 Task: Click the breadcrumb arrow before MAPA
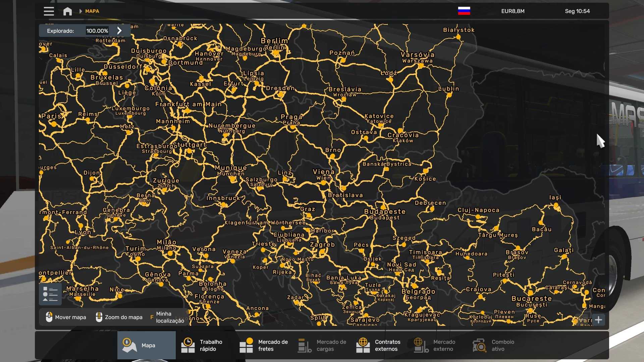click(x=80, y=11)
